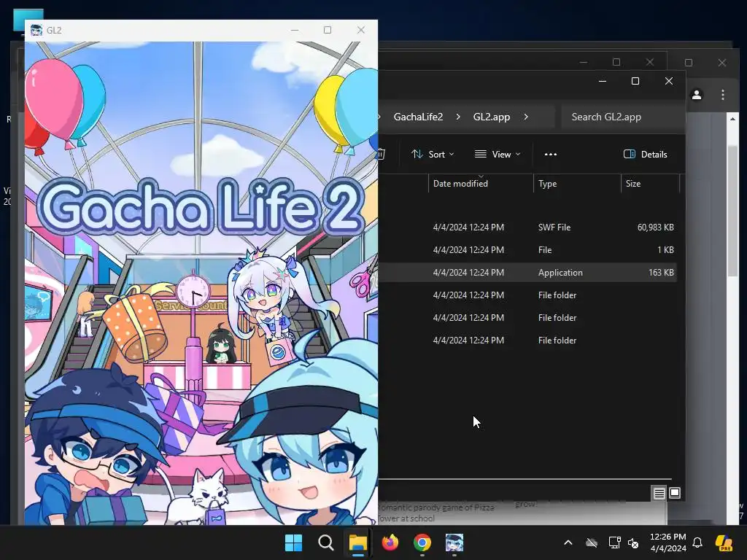
Task: Select the Application 163 KB row
Action: [x=528, y=273]
